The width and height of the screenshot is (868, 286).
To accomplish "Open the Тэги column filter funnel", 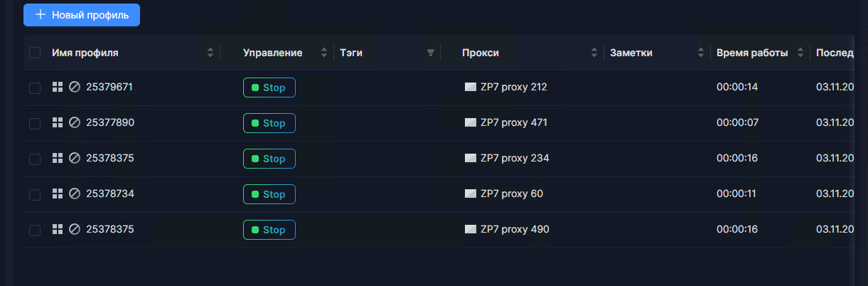I will pyautogui.click(x=430, y=53).
